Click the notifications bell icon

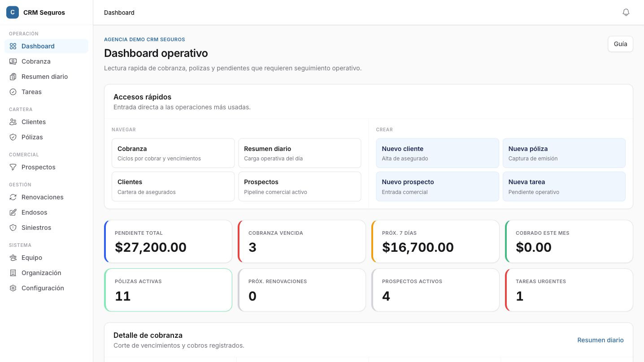click(x=626, y=13)
